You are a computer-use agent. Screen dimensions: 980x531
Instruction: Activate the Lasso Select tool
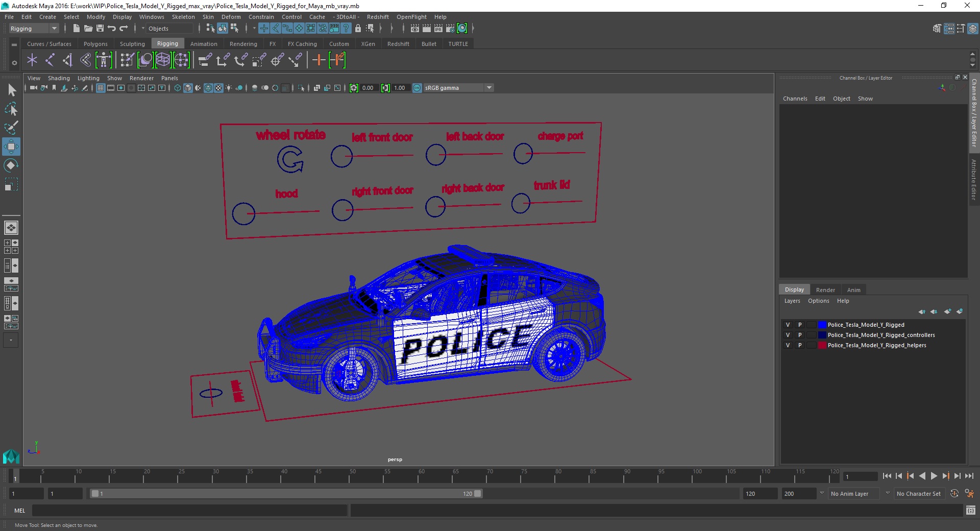(11, 109)
